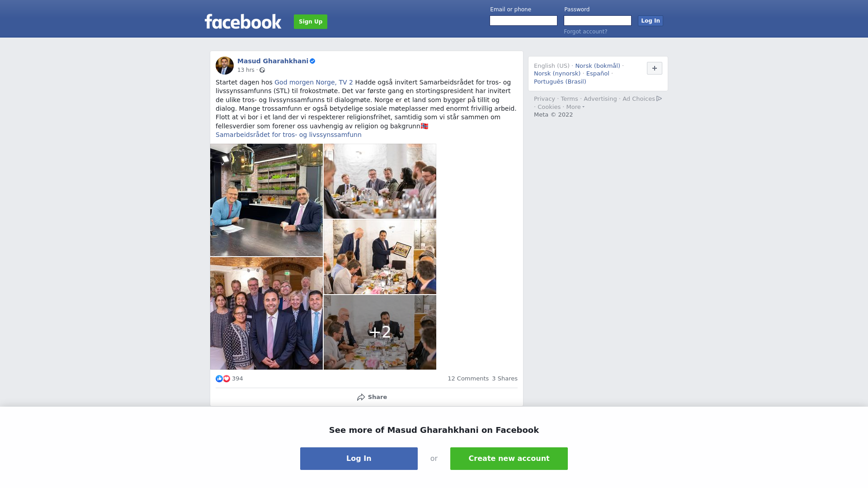The image size is (868, 488).
Task: Switch language to Norsk (bokmål)
Action: [598, 66]
